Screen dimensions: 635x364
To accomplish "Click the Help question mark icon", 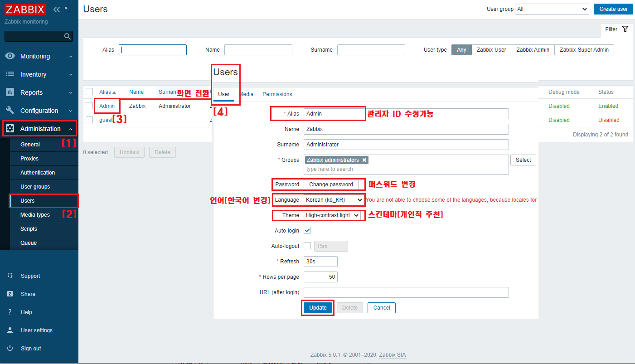I will coord(10,312).
